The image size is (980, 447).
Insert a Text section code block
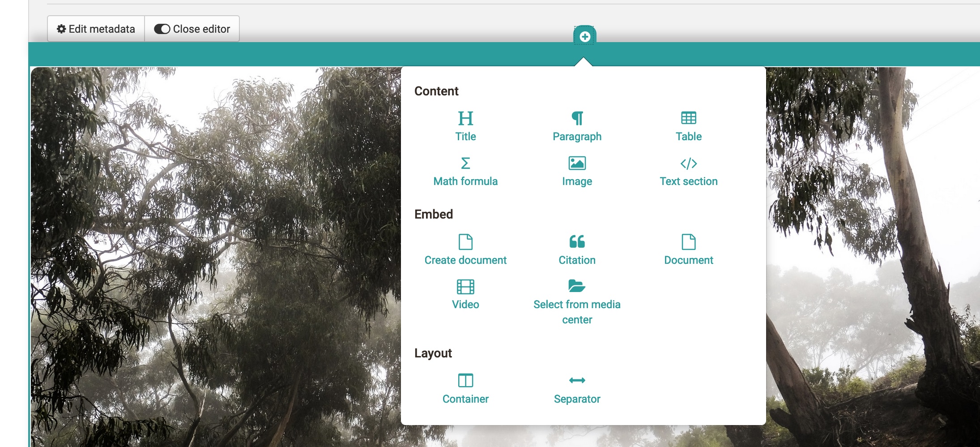[688, 172]
